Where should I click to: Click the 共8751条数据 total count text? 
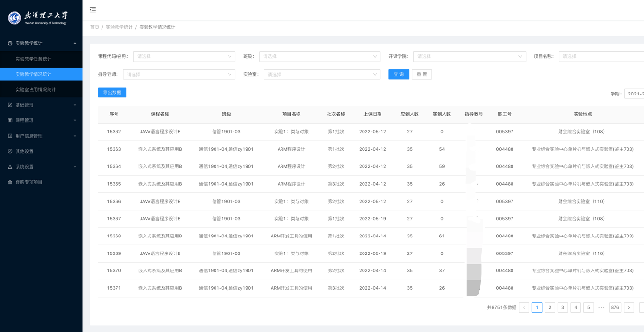tap(501, 307)
